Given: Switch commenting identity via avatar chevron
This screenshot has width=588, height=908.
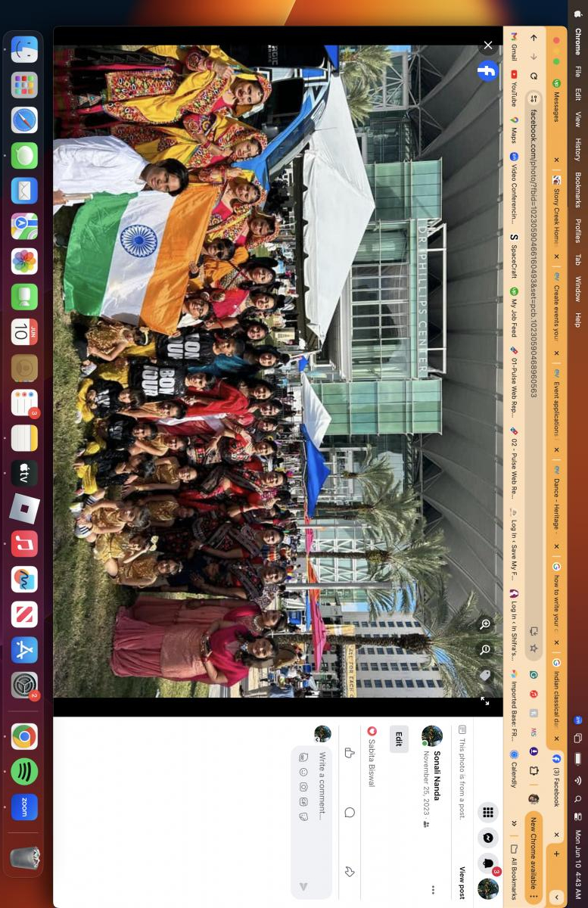Looking at the screenshot, I should (322, 734).
